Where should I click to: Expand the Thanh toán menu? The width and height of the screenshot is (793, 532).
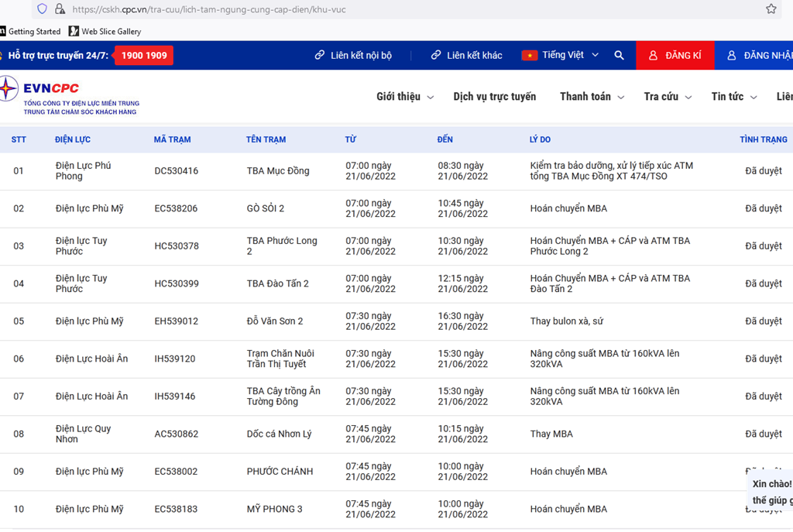point(592,97)
